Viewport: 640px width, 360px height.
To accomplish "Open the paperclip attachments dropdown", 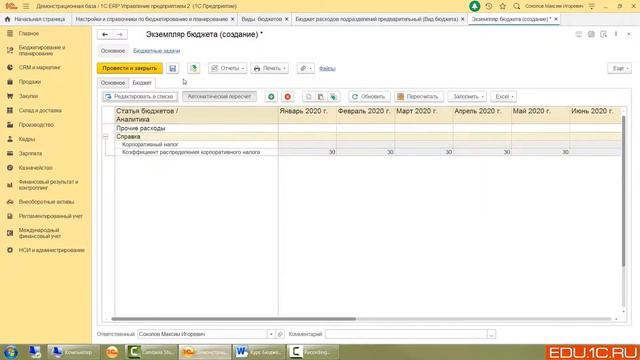I will pyautogui.click(x=305, y=68).
